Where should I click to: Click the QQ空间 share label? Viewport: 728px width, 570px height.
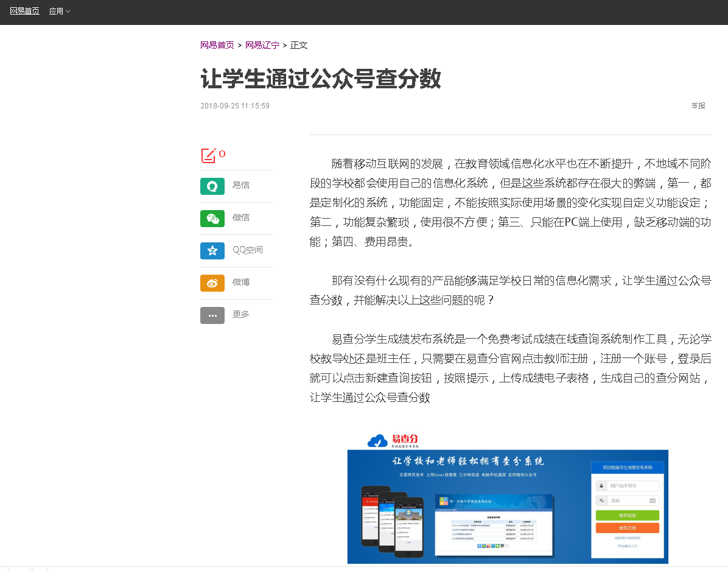pyautogui.click(x=248, y=250)
